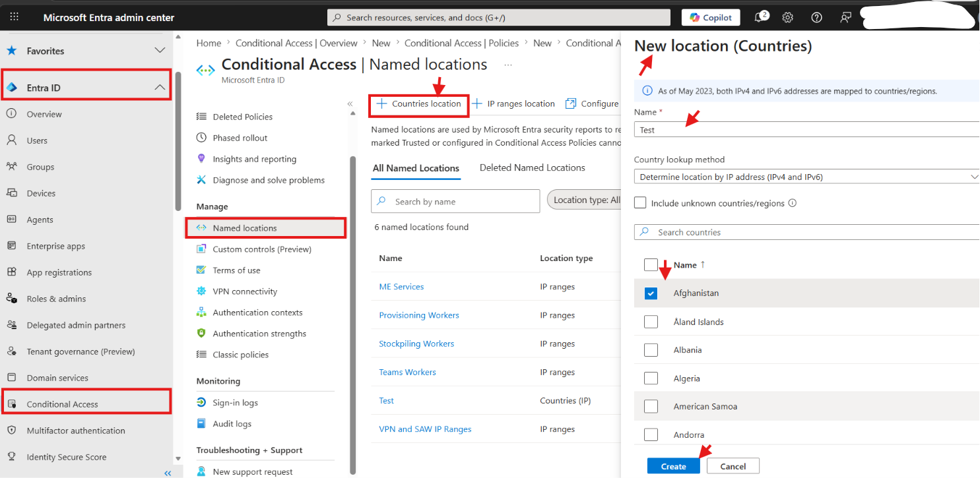Open the ellipsis menu beside Named locations
Screen dimensions: 980x478
(x=508, y=65)
